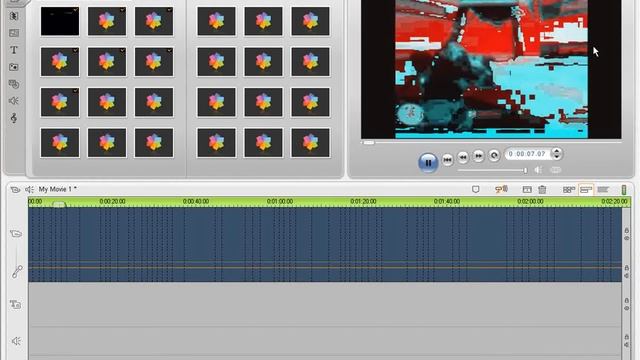This screenshot has height=360, width=640.
Task: Click the green audio level meter
Action: [x=624, y=189]
